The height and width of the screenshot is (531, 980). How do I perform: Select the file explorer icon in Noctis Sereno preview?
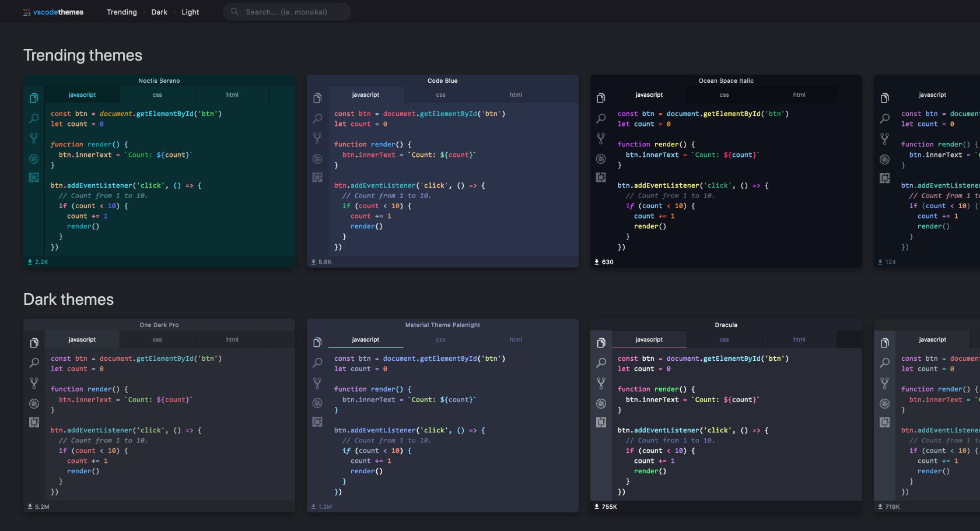pos(33,99)
